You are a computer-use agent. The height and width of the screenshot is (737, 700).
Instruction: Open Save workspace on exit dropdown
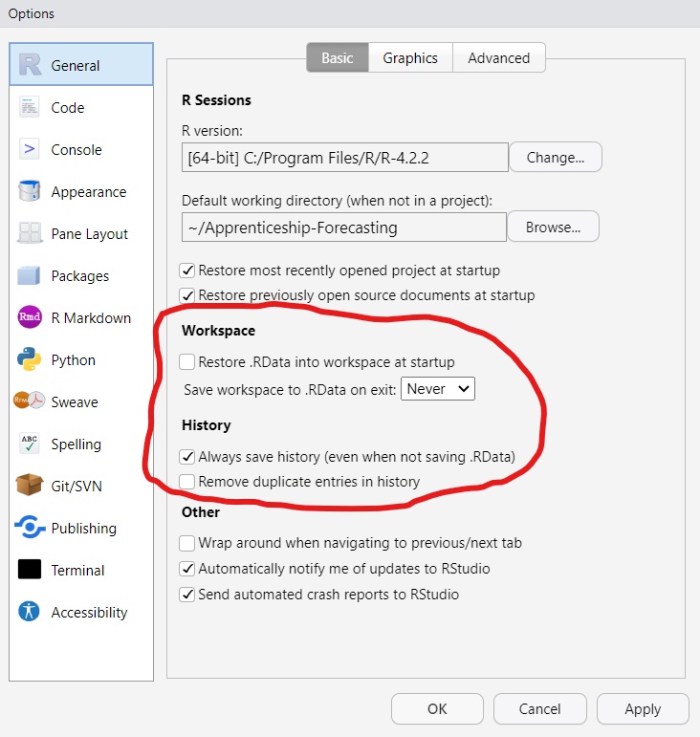[438, 388]
